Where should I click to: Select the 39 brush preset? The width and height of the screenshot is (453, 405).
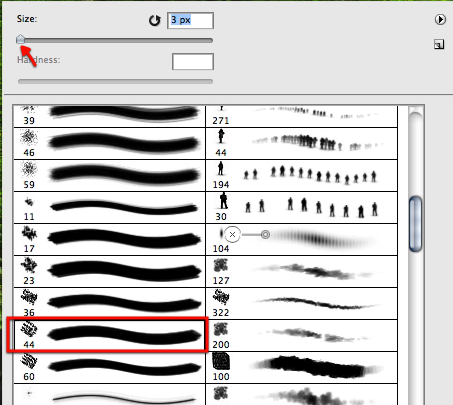tap(109, 116)
